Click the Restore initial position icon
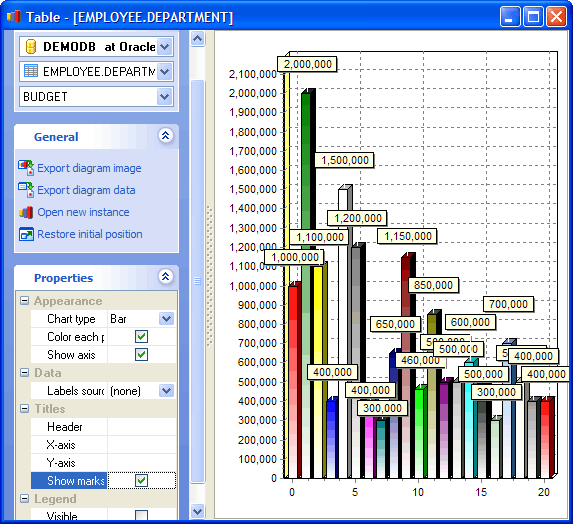The height and width of the screenshot is (524, 573). pyautogui.click(x=26, y=234)
